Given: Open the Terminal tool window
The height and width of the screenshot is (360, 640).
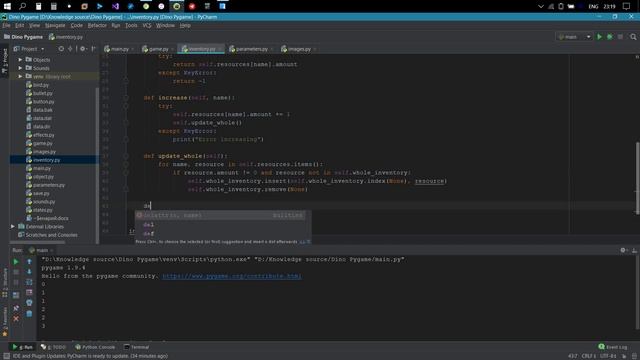Looking at the screenshot, I should (137, 347).
